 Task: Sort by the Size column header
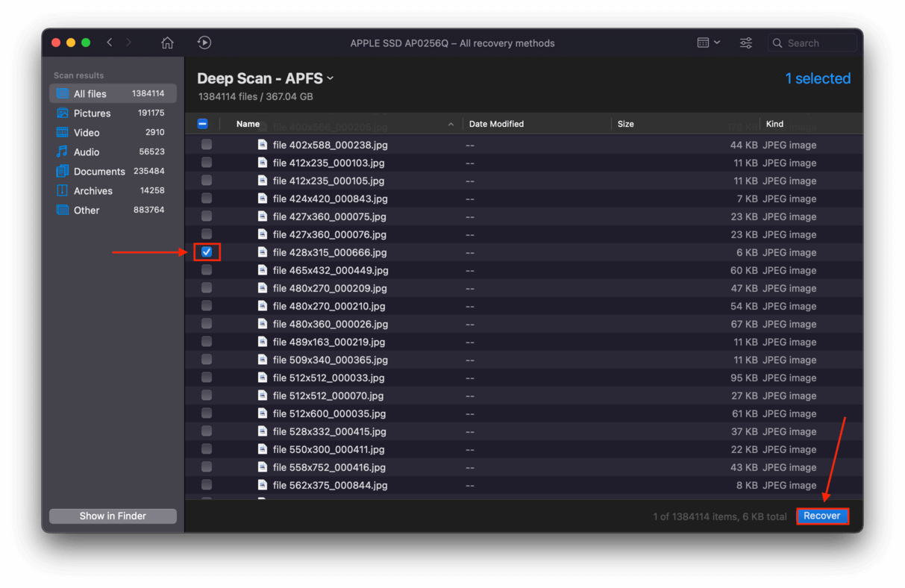click(x=626, y=124)
